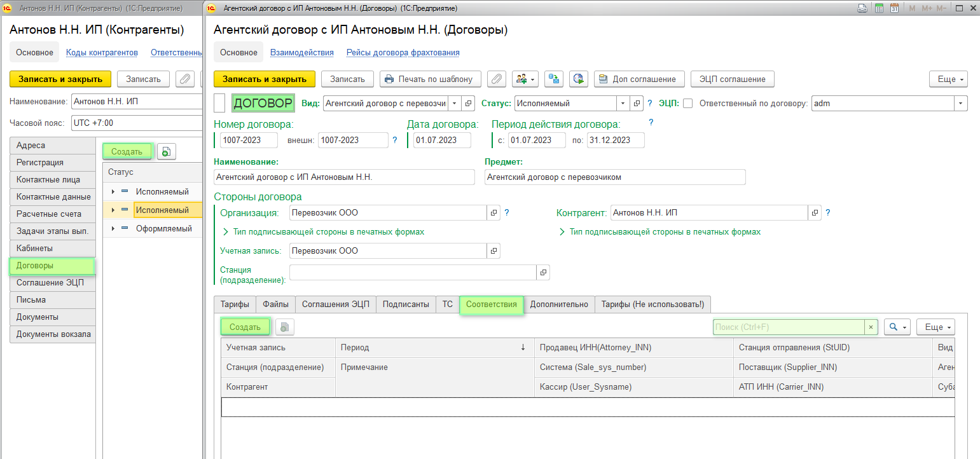Click the copy-create icon beside left Создать
This screenshot has width=980, height=459.
click(166, 151)
